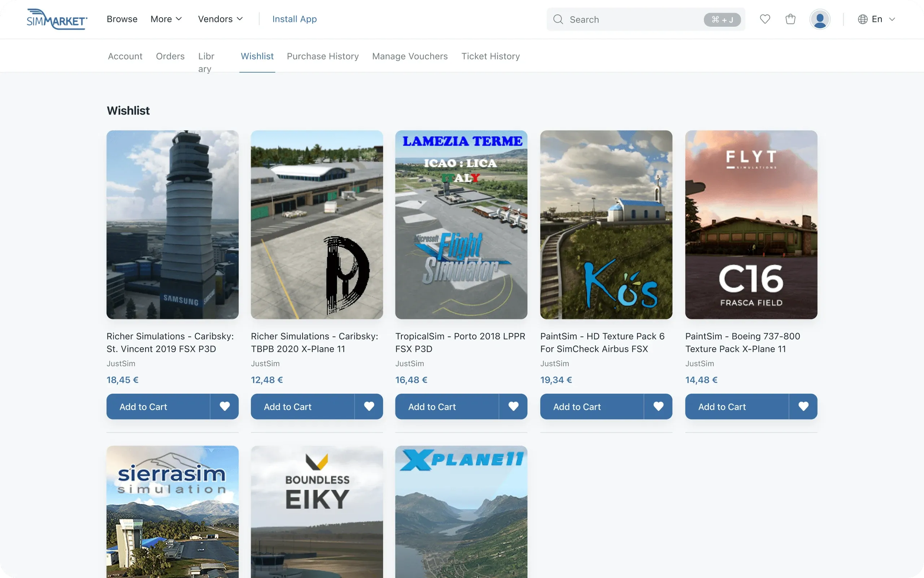Add TBPB 2020 X-Plane 11 to cart
The width and height of the screenshot is (924, 578).
coord(302,406)
